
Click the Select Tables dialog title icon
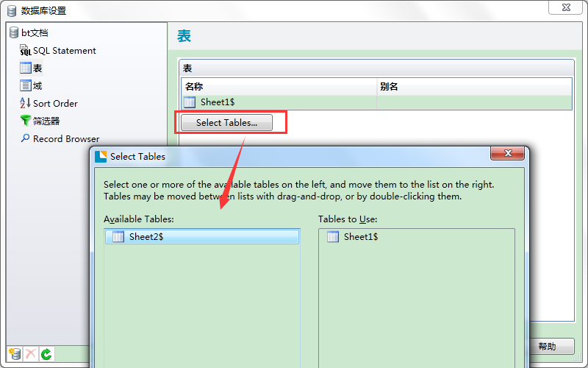click(x=101, y=157)
